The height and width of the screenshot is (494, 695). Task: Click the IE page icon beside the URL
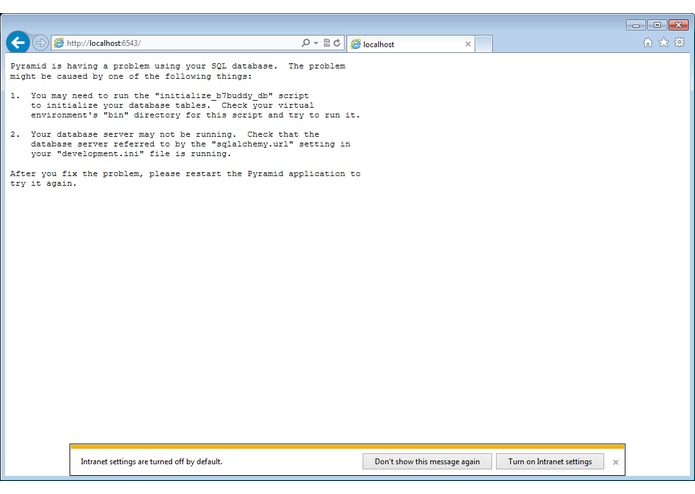pyautogui.click(x=59, y=43)
